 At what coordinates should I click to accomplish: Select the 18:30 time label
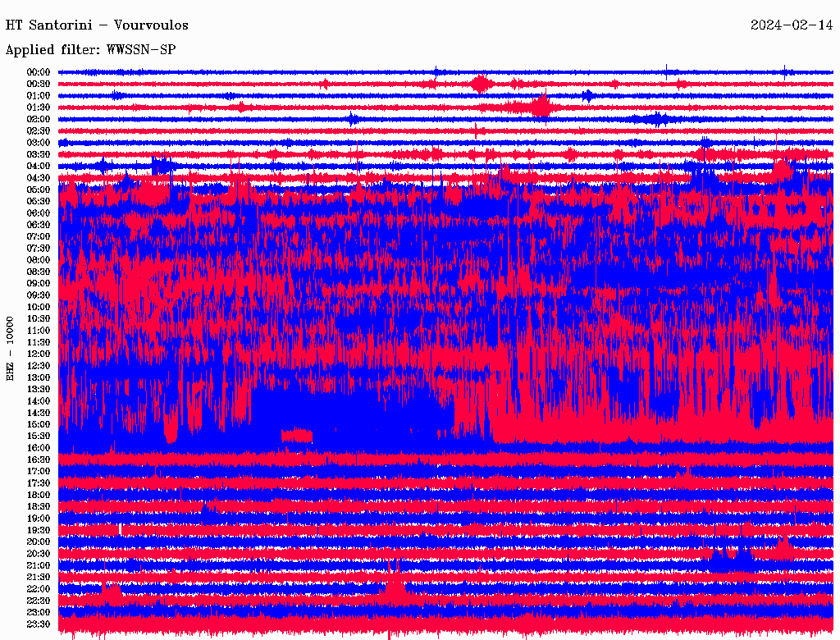(39, 507)
